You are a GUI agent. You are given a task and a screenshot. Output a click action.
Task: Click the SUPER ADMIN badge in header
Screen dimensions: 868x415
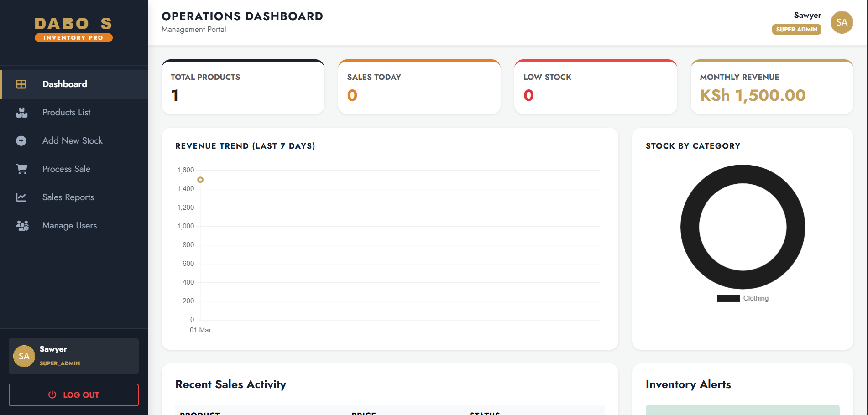796,30
